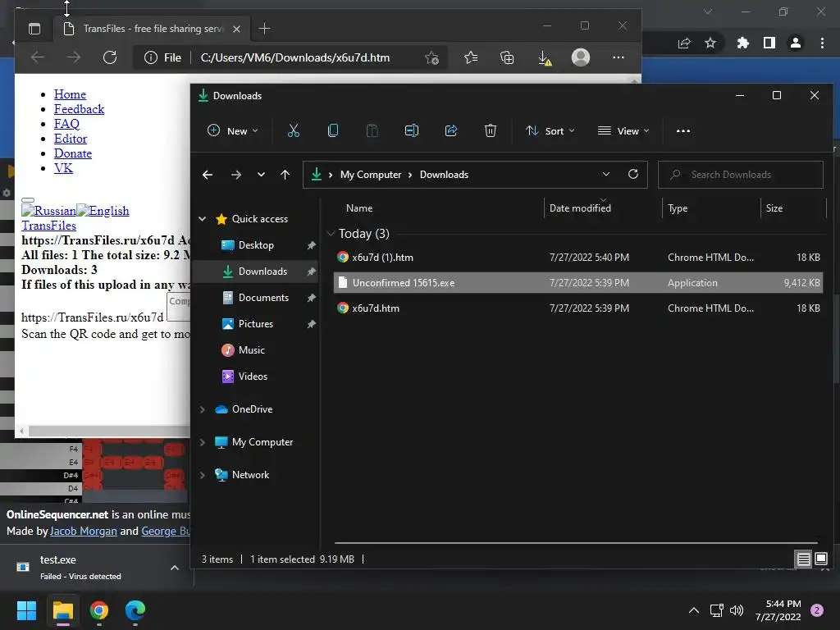
Task: Open Edge Downloads icon with warning badge
Action: click(x=545, y=58)
